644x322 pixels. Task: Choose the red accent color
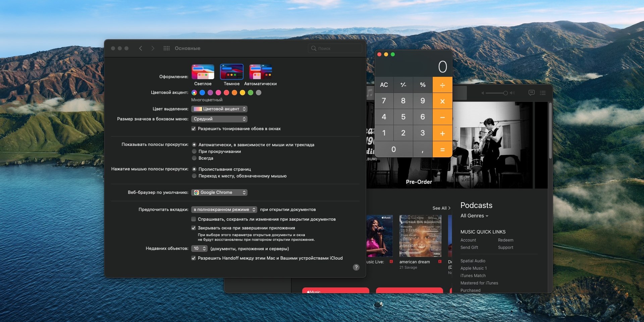[x=226, y=93]
